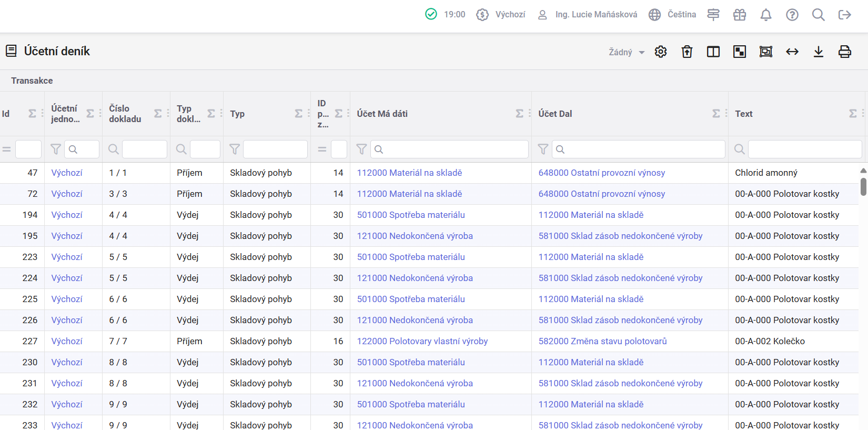Open the signpost navigation icon
This screenshot has height=430, width=868.
(x=713, y=15)
